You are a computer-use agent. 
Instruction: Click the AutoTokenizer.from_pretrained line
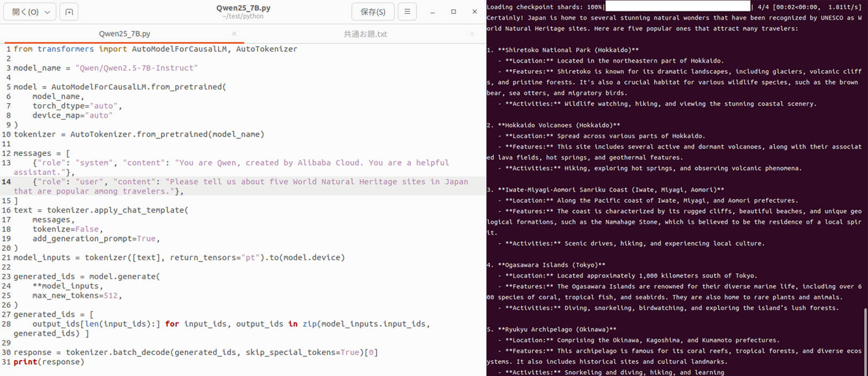pos(139,134)
